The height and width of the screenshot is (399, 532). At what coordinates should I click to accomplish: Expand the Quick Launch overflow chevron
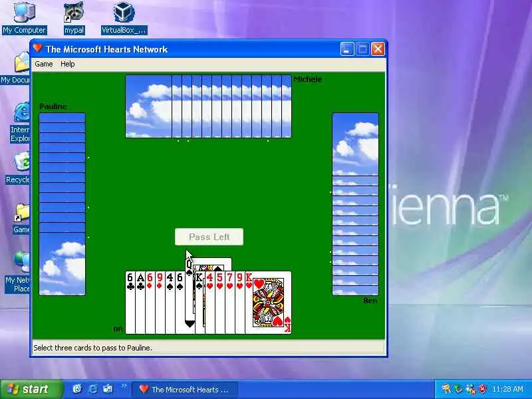(x=124, y=386)
